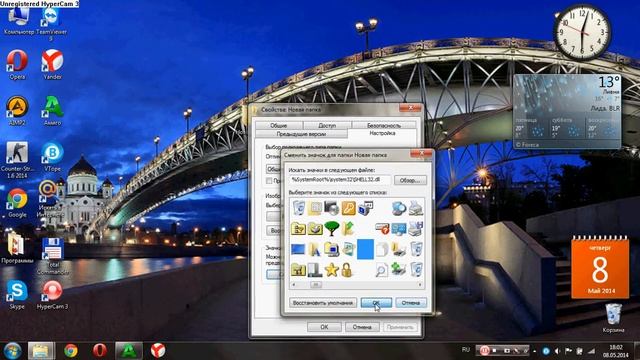The width and height of the screenshot is (640, 360).
Task: Click icon list scrollbar left arrow
Action: pos(293,284)
